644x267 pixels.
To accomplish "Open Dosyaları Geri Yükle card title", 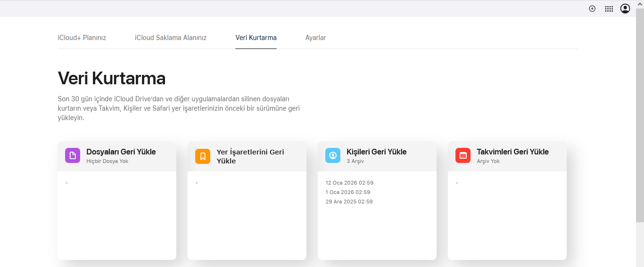I will tap(121, 152).
